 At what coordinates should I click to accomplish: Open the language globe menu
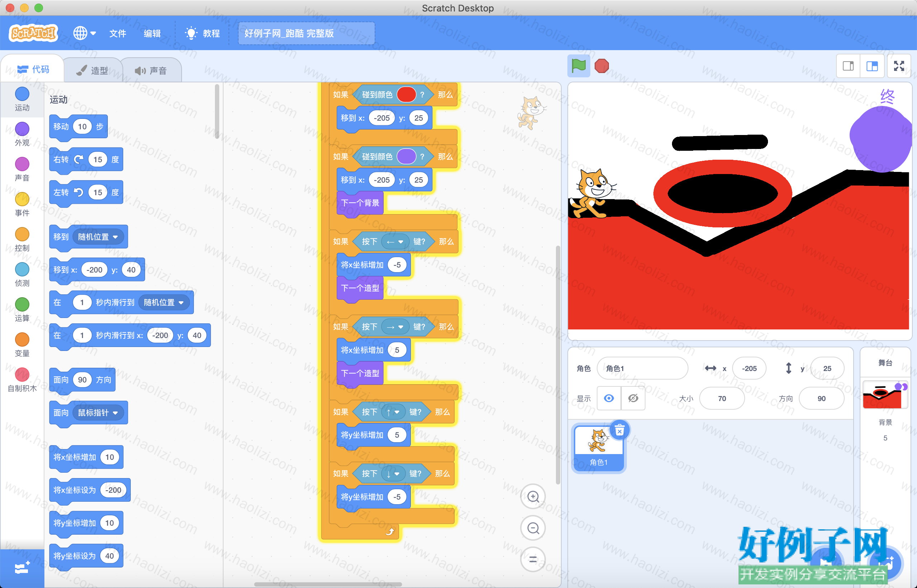pos(85,33)
